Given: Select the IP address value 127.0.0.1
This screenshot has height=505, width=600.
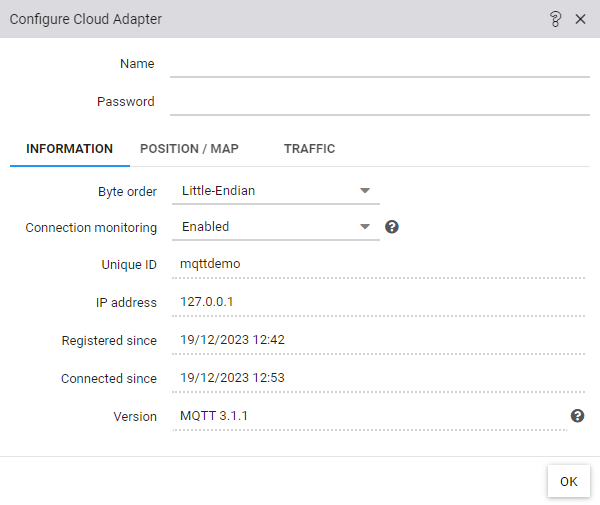Looking at the screenshot, I should click(207, 302).
